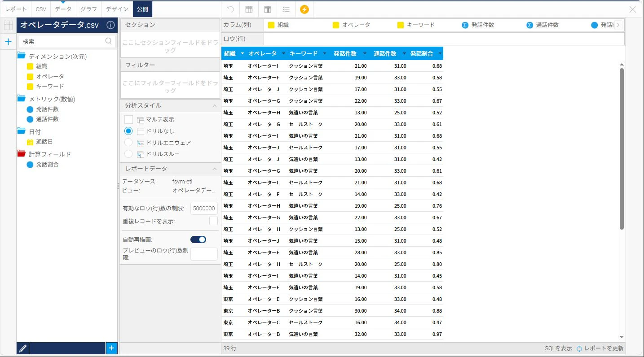Click the SQLを表示 link
The image size is (644, 357).
(x=558, y=348)
